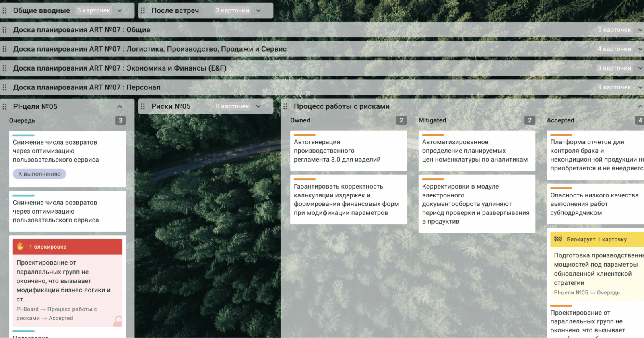
Task: Click the Accepted column header
Action: [560, 120]
